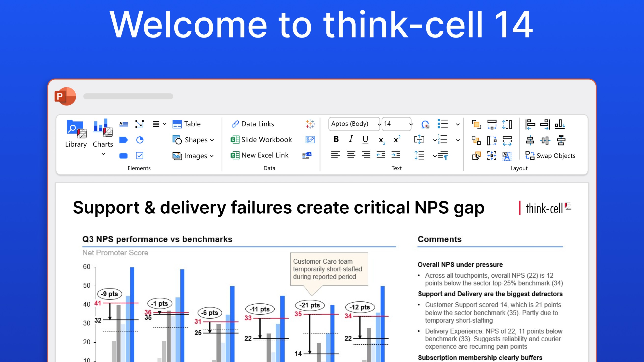Click the four-arrow fit-to-frame icon

coord(492,156)
